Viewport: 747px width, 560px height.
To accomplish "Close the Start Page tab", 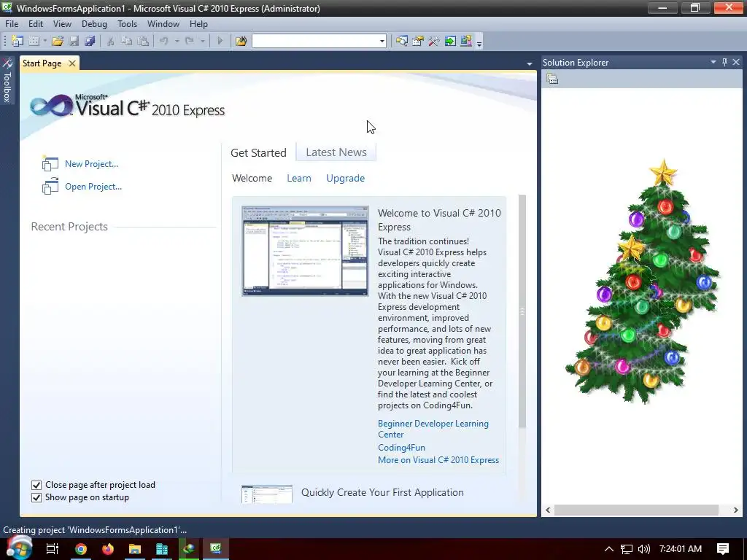I will [72, 63].
